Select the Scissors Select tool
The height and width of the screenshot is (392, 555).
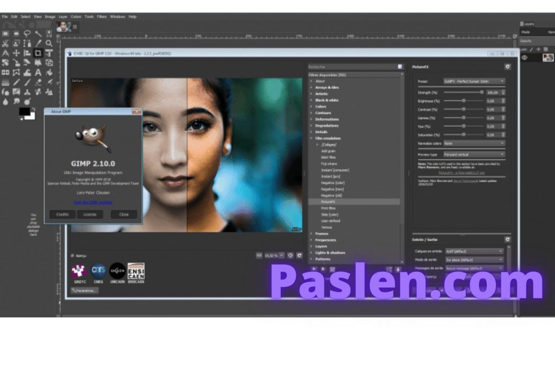(x=5, y=43)
